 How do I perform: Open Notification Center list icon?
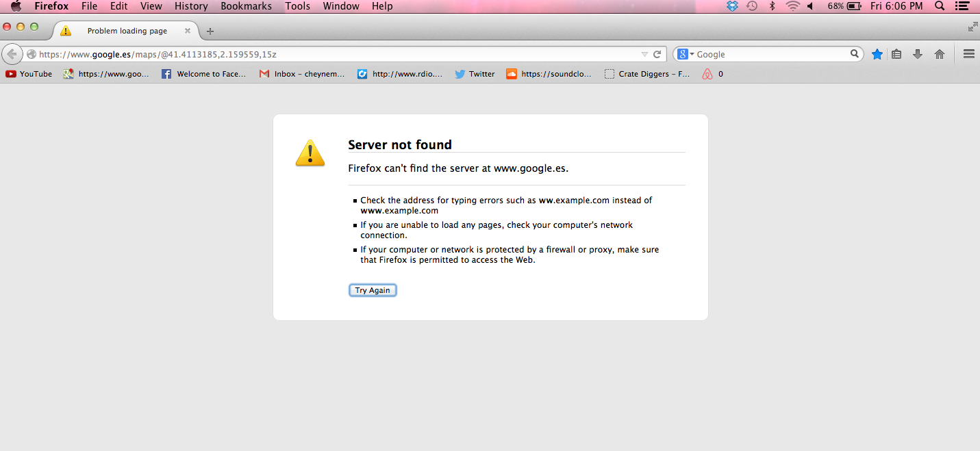point(962,6)
